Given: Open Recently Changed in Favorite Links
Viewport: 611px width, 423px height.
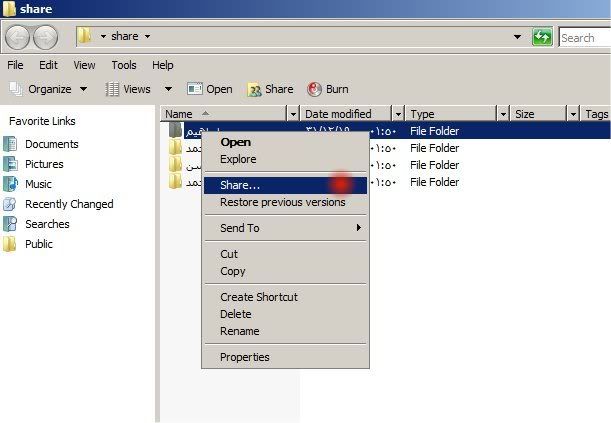Looking at the screenshot, I should pos(58,204).
